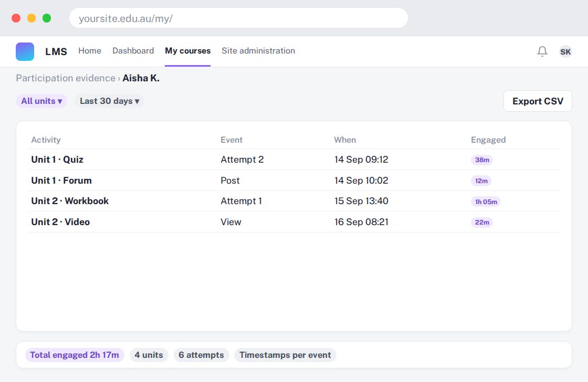Select the My courses tab
The height and width of the screenshot is (382, 588).
point(188,50)
